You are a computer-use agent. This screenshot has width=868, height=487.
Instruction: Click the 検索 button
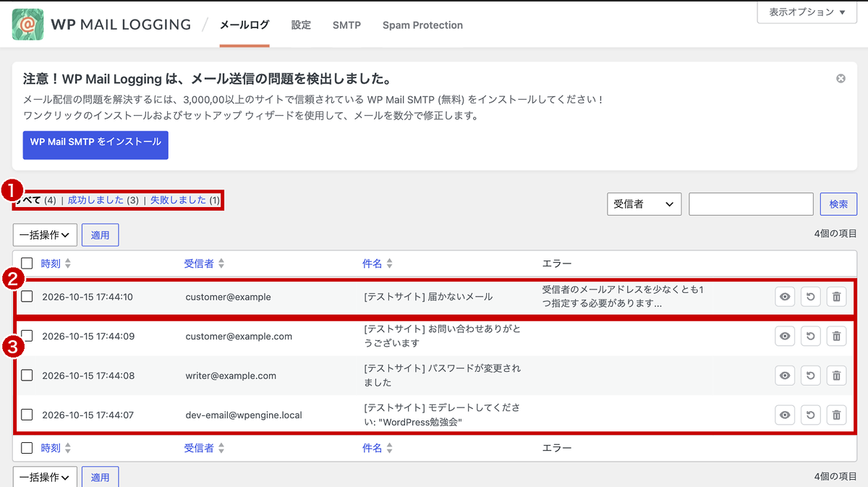click(x=838, y=204)
